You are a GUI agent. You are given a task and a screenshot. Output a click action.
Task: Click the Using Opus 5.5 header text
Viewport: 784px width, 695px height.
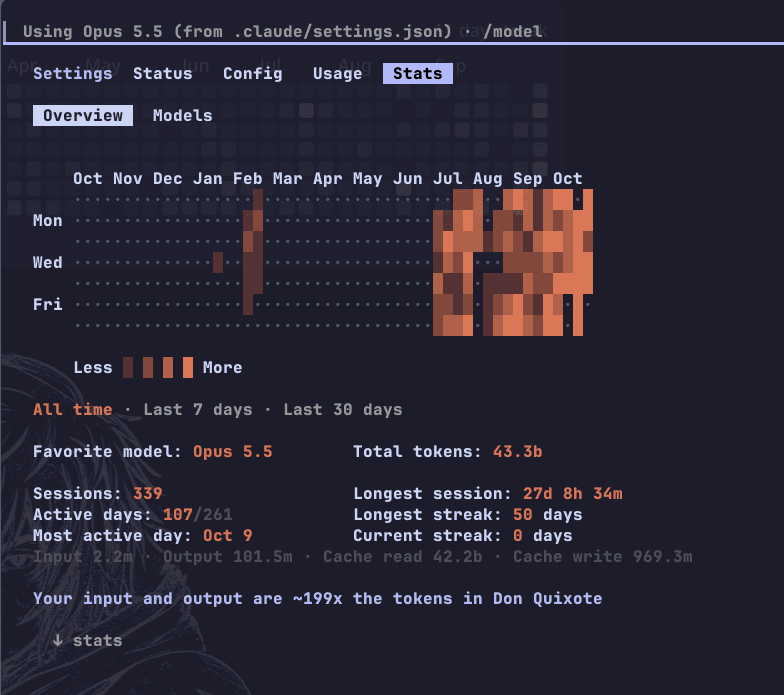click(92, 32)
